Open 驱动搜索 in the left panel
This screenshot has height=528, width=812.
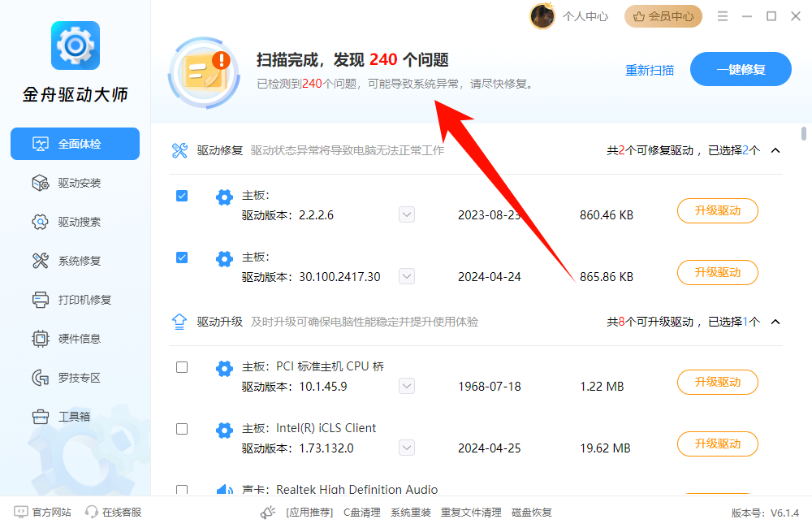[75, 222]
